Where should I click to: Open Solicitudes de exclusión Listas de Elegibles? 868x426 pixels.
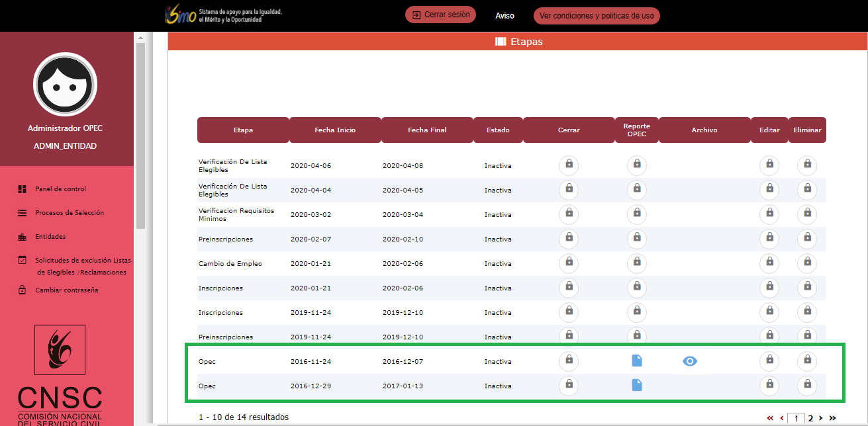[82, 266]
